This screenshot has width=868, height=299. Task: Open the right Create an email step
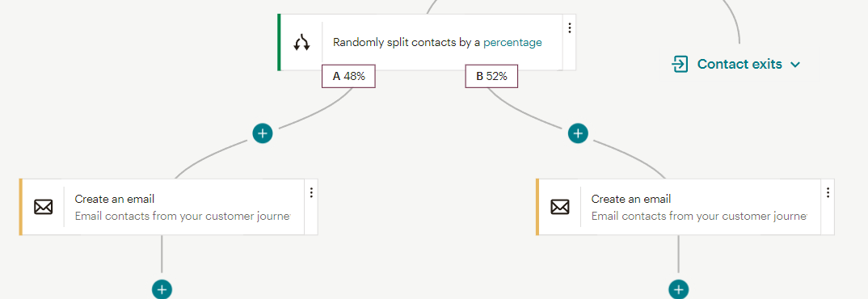(x=685, y=207)
